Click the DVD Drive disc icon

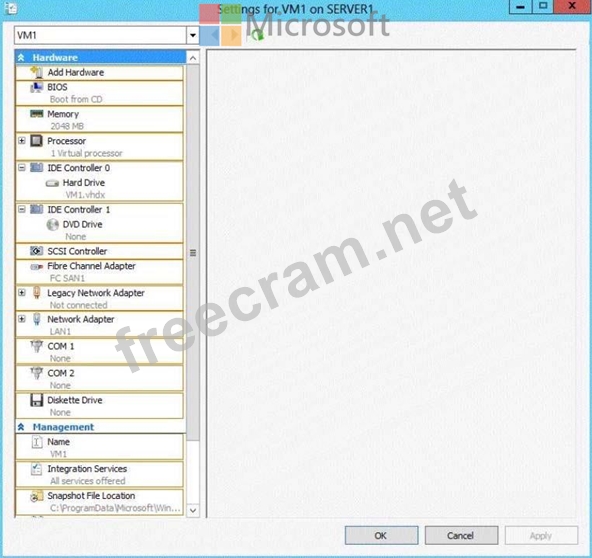pyautogui.click(x=52, y=225)
